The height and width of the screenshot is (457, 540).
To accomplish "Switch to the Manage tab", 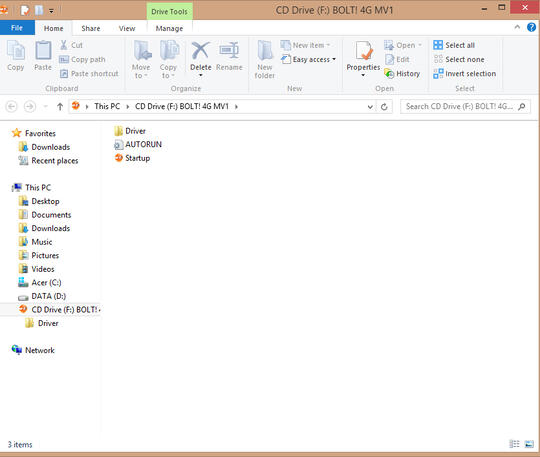I will pyautogui.click(x=169, y=28).
